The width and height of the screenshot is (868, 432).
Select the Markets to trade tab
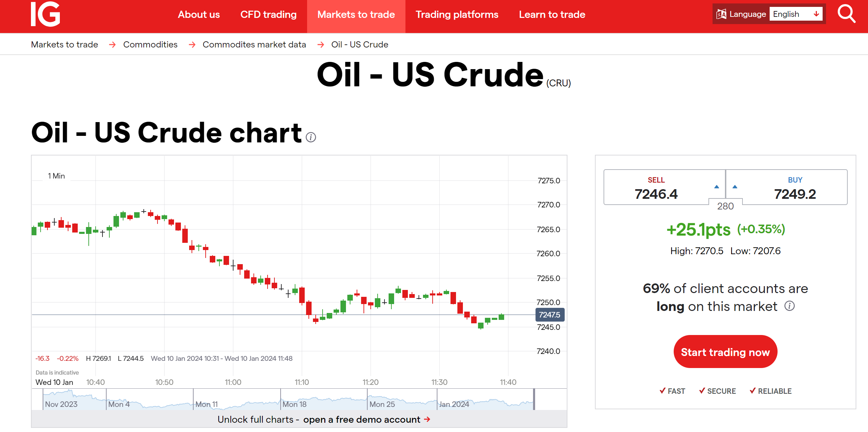tap(356, 14)
